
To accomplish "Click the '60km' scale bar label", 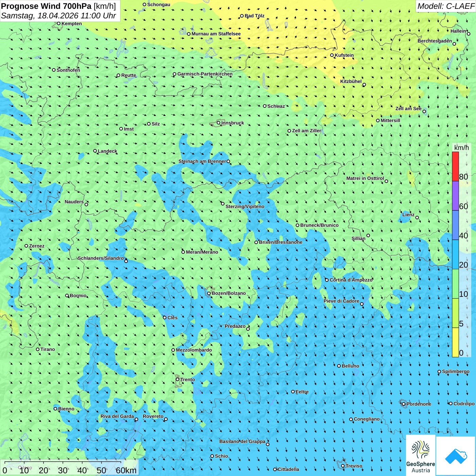I will pos(126,470).
